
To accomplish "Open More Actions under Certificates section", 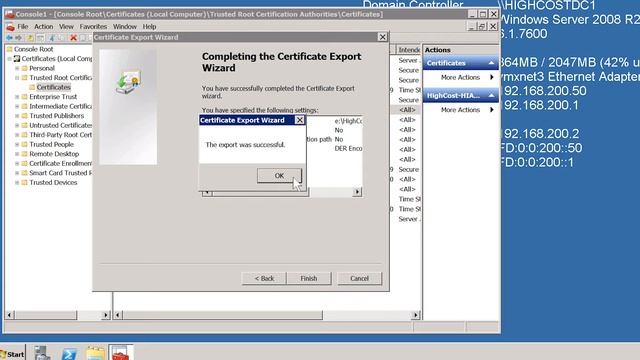I will [460, 77].
